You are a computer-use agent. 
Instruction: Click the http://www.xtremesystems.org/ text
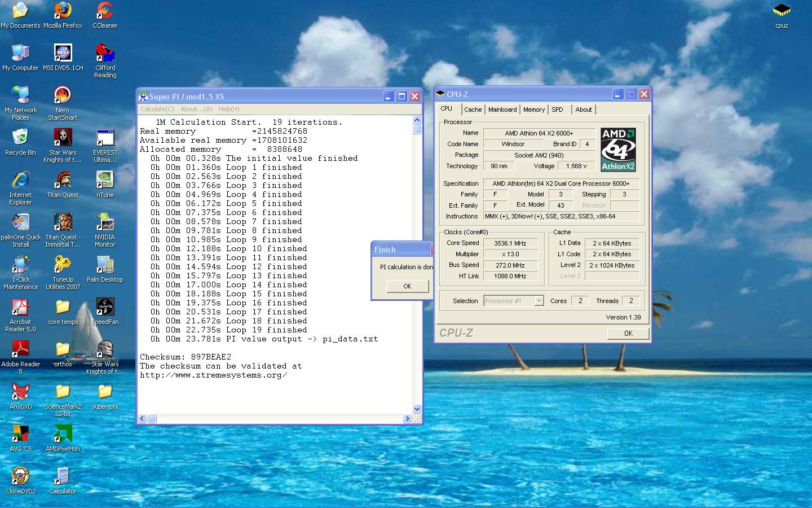(214, 375)
